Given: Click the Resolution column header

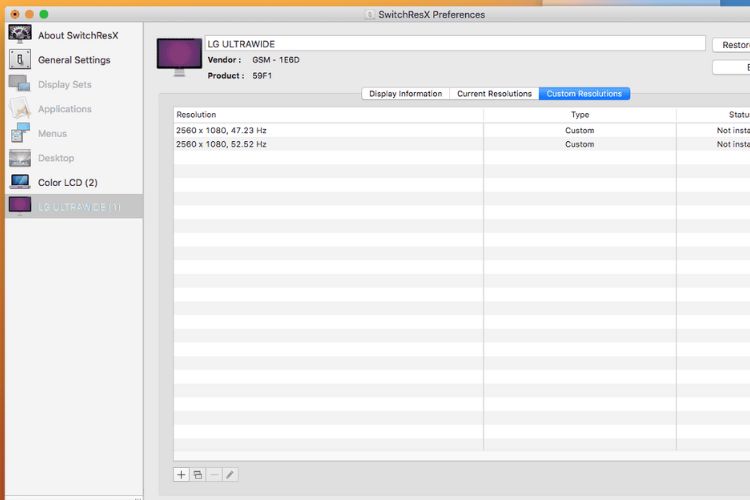Looking at the screenshot, I should [328, 115].
